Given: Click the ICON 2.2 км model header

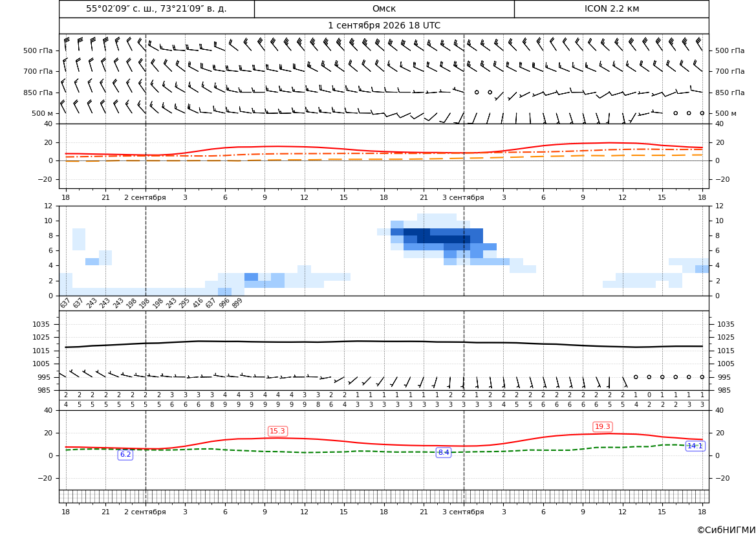Looking at the screenshot, I should [612, 8].
